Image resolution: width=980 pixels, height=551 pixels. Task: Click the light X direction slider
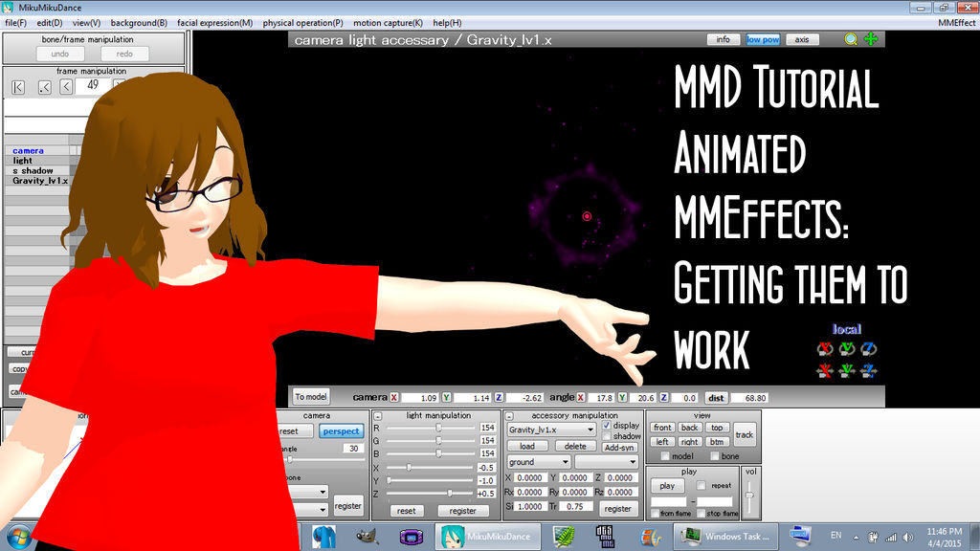click(431, 467)
